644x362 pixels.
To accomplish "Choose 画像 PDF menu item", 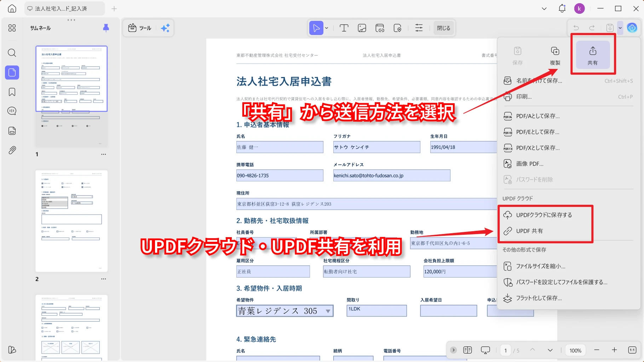I will 568,164.
